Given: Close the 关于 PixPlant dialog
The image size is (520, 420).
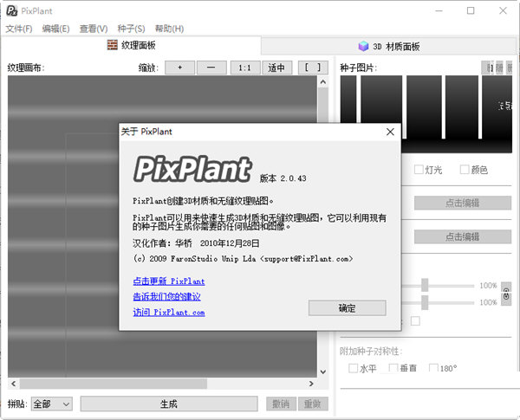Looking at the screenshot, I should coord(390,132).
